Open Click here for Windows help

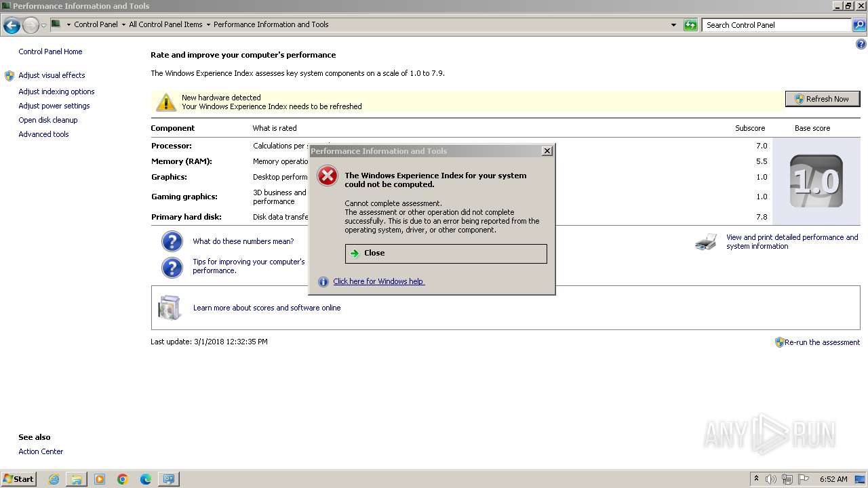[x=378, y=281]
